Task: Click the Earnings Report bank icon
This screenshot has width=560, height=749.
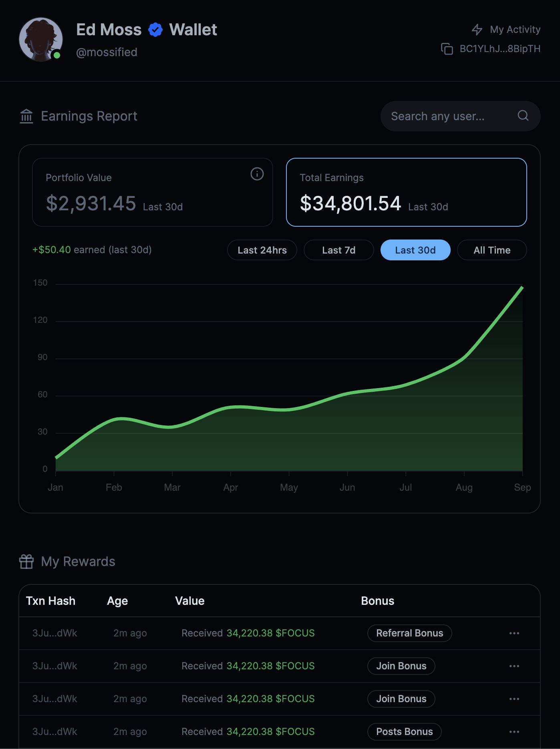Action: [26, 116]
